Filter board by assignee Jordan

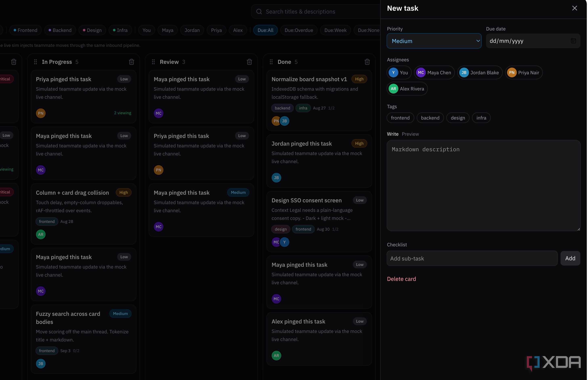click(192, 30)
